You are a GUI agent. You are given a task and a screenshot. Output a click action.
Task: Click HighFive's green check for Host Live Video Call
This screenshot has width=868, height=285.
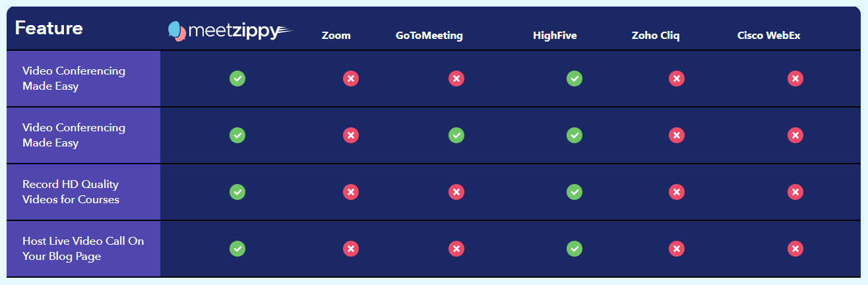(x=574, y=249)
